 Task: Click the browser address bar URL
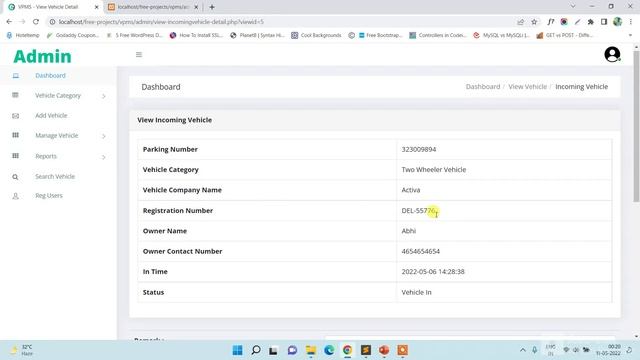(x=161, y=22)
